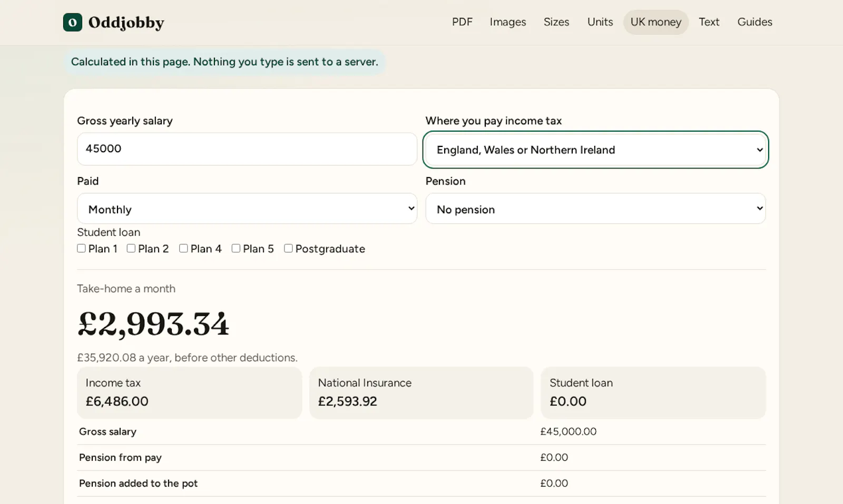Check the Plan 4 student loan box

pyautogui.click(x=183, y=248)
